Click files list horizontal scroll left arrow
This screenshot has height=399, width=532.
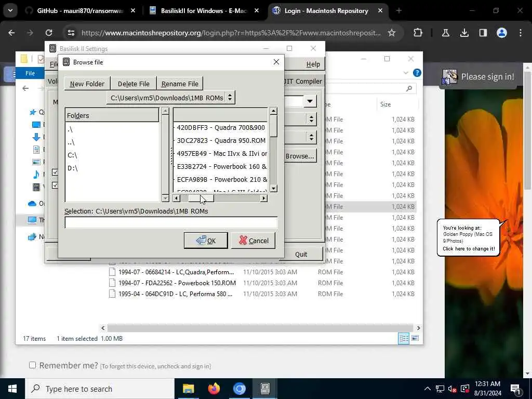(177, 198)
